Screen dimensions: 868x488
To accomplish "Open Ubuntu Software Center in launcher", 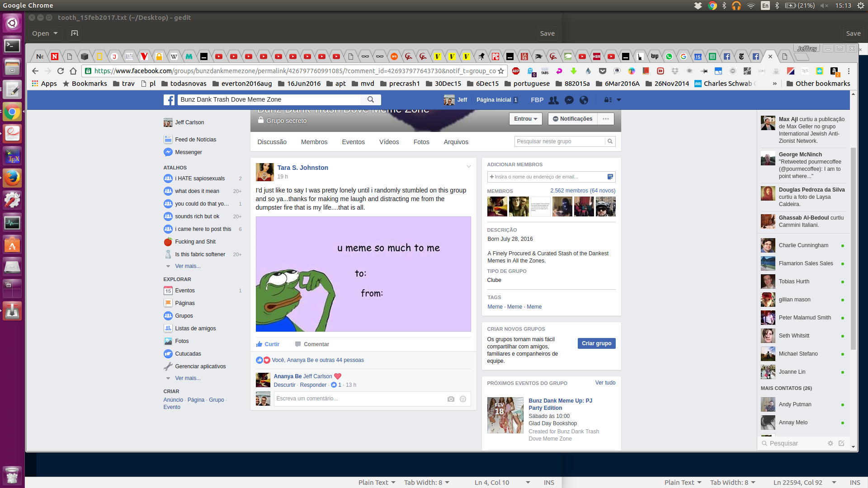I will pos(12,244).
